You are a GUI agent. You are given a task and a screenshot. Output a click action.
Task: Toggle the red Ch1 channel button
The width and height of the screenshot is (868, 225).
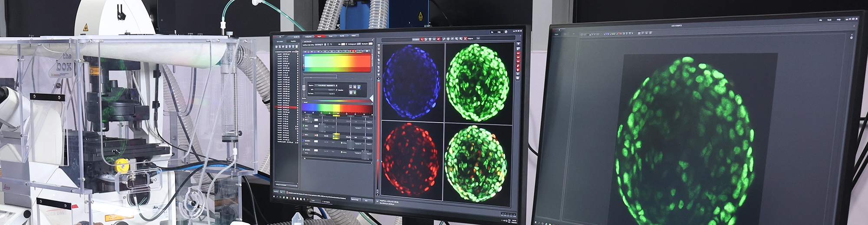click(518, 53)
